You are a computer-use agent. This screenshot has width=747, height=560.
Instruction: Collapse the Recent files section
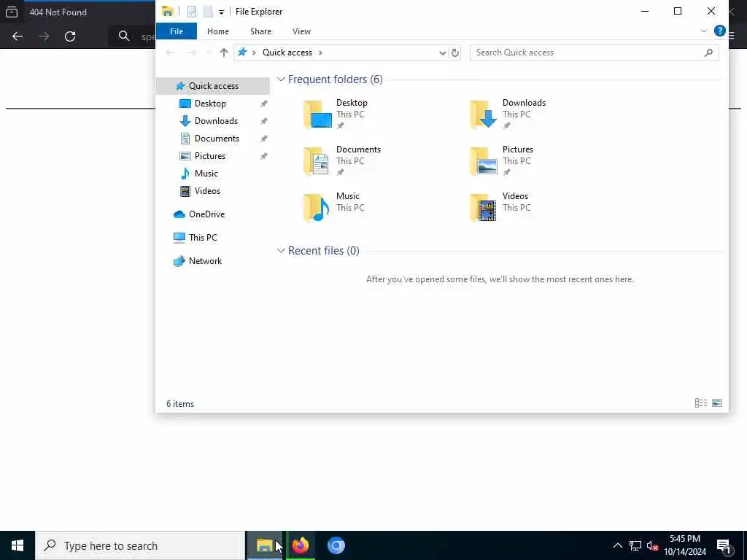click(281, 251)
